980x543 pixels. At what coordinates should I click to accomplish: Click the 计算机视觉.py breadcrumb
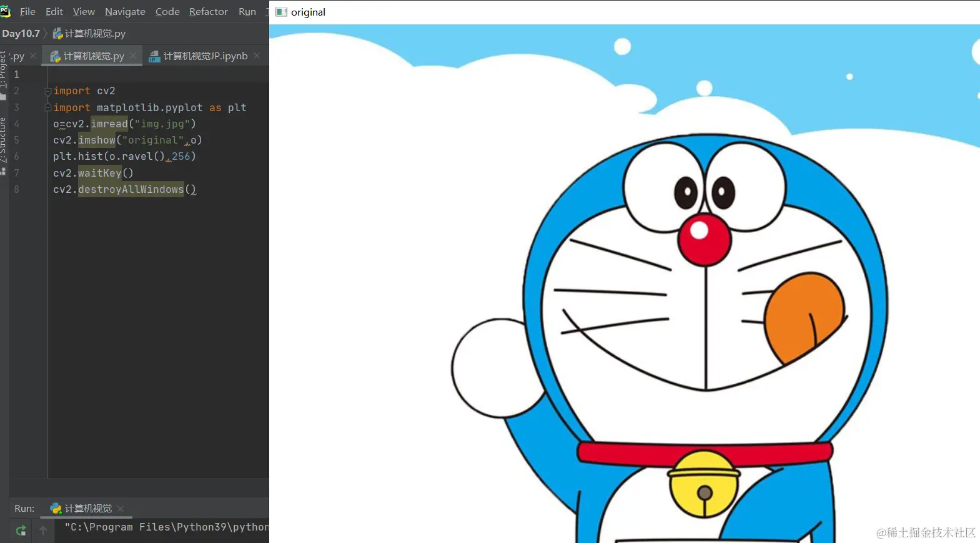pyautogui.click(x=89, y=34)
